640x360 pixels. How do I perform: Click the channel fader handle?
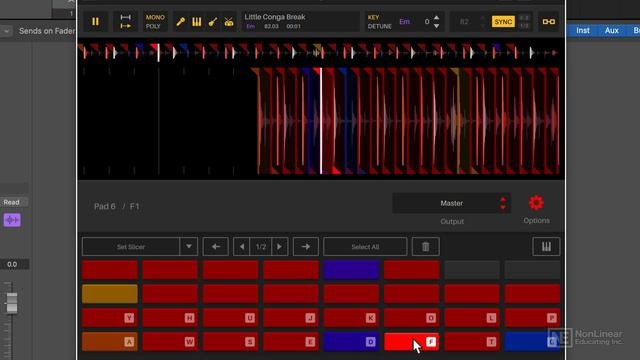click(12, 303)
